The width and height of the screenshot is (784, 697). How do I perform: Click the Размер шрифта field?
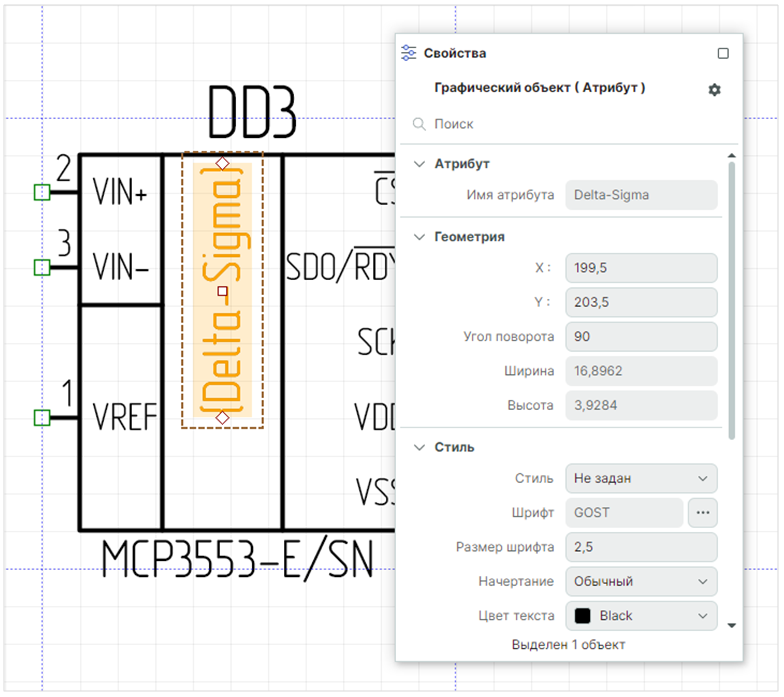click(x=640, y=547)
